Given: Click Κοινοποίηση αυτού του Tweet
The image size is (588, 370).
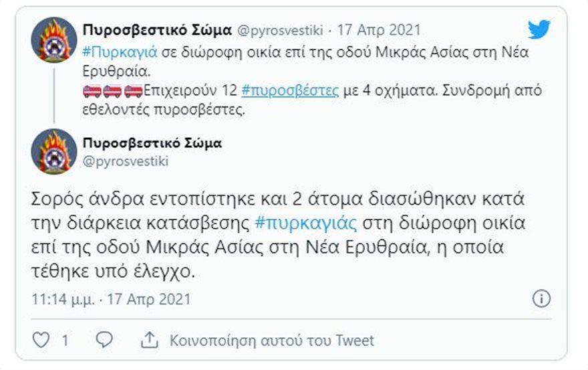Looking at the screenshot, I should point(271,340).
